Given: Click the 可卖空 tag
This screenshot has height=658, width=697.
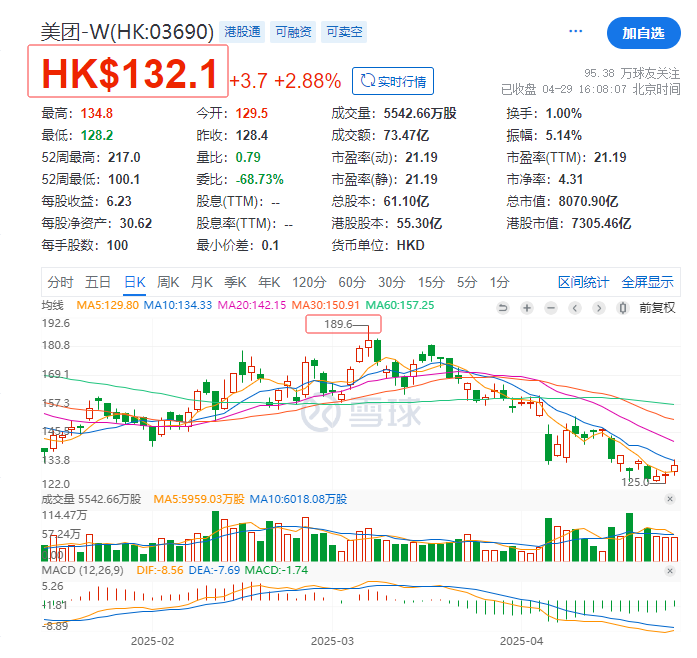Looking at the screenshot, I should (x=344, y=32).
